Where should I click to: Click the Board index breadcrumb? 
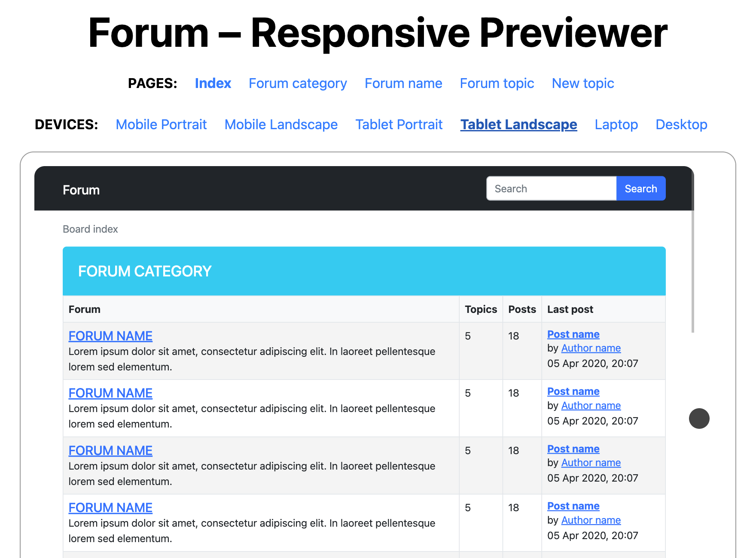(x=90, y=229)
